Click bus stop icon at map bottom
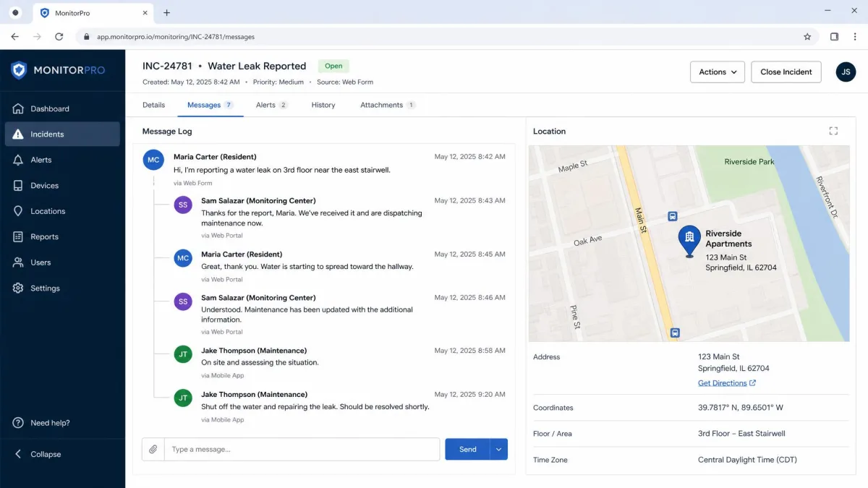 coord(675,333)
